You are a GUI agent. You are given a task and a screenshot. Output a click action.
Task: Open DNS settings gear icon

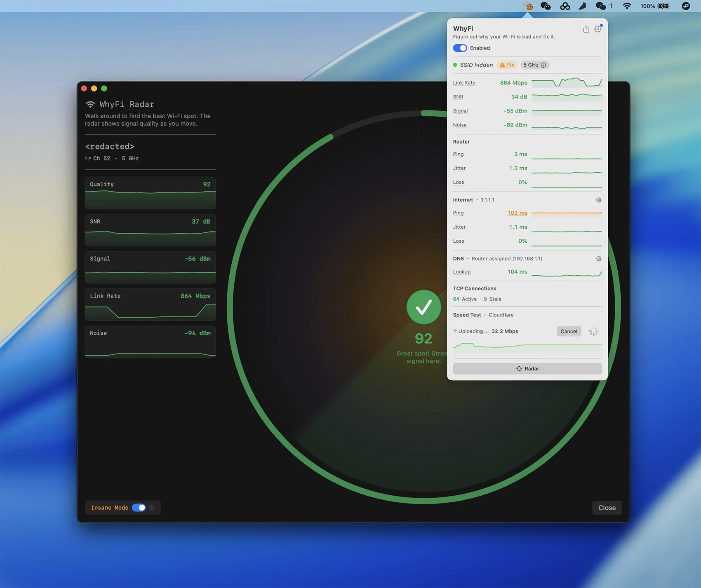(x=598, y=259)
